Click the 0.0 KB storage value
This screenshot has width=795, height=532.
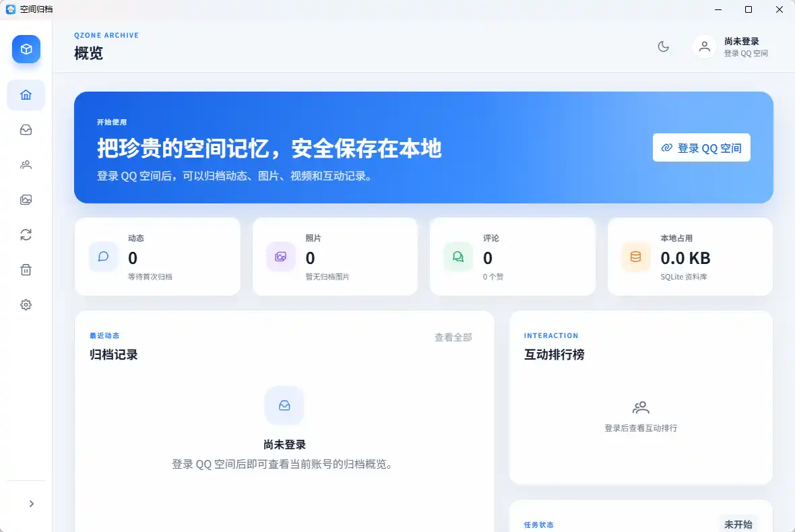685,259
